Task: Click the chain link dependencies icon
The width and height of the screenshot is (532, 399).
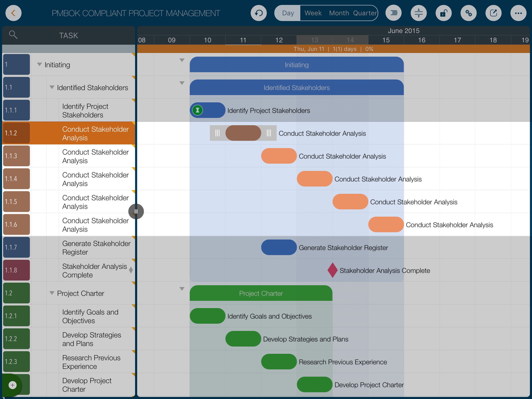Action: 468,13
